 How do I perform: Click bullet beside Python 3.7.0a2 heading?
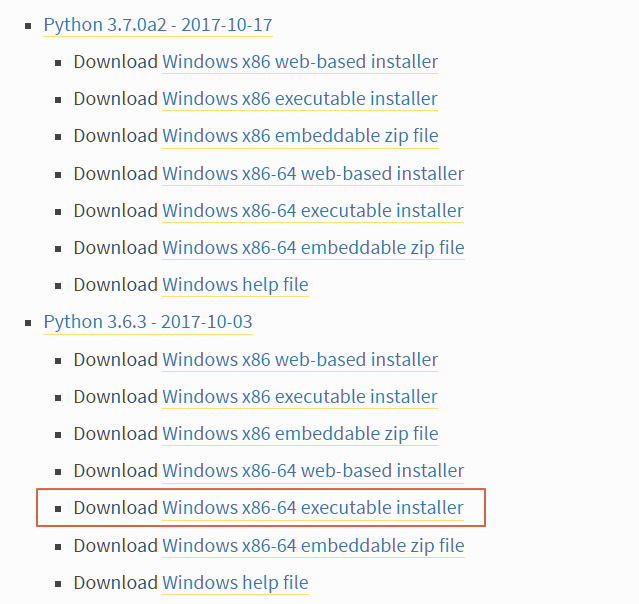[28, 26]
